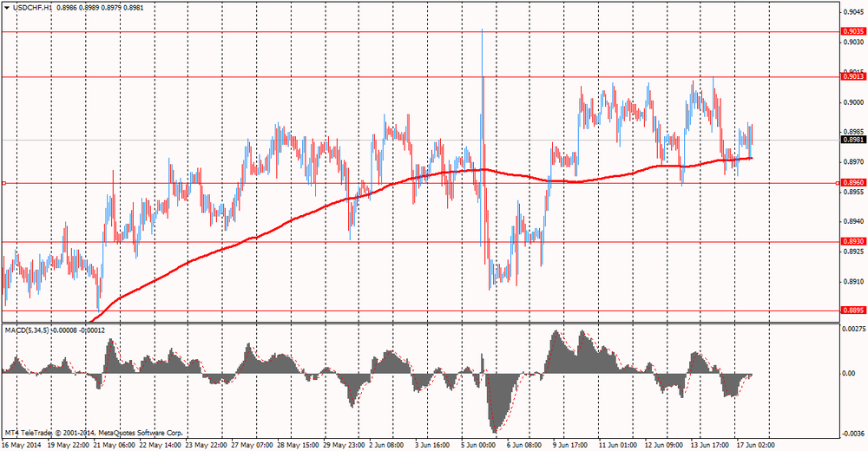
Task: Click the current price label 0.8981
Action: [x=853, y=140]
